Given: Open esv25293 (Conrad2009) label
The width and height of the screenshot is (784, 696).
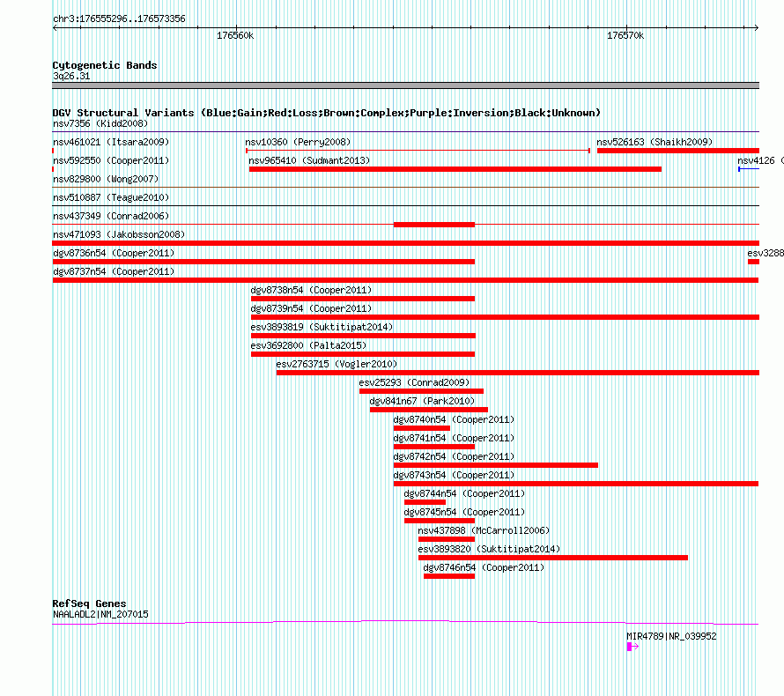Looking at the screenshot, I should (415, 382).
